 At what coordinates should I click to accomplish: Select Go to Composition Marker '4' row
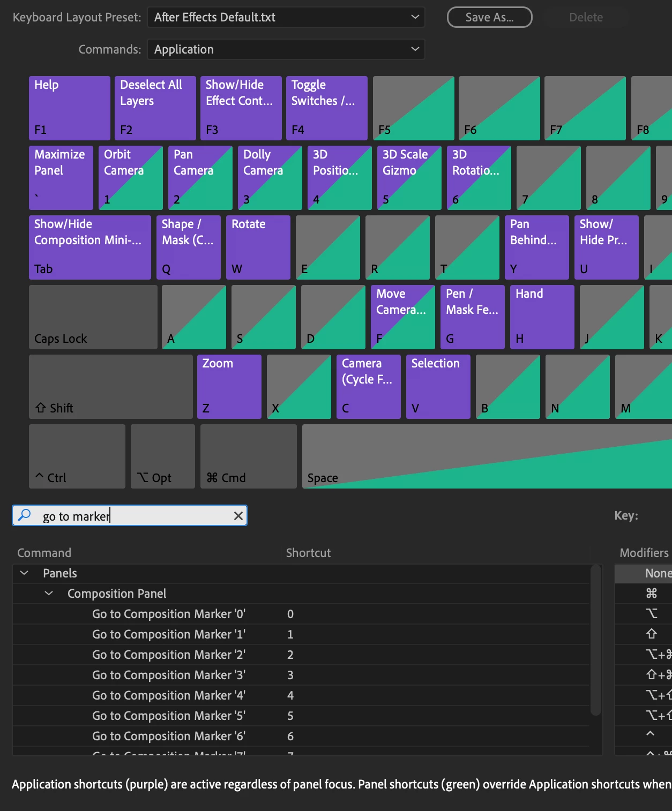[301, 695]
